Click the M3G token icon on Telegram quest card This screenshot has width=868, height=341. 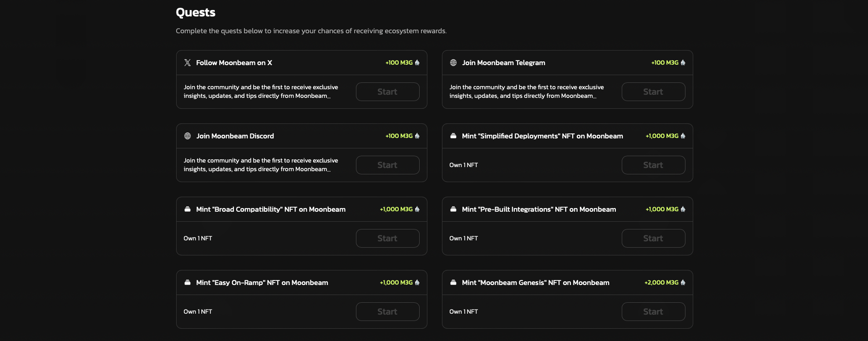[683, 62]
